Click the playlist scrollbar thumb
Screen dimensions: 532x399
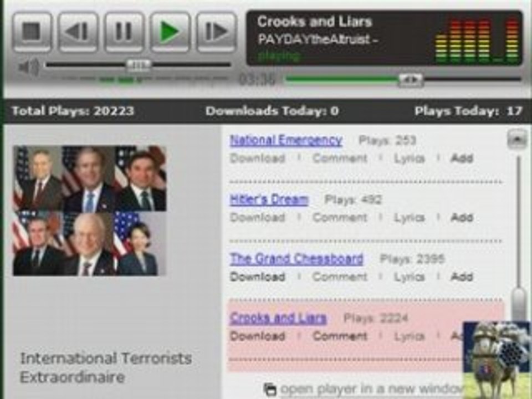coord(519,304)
